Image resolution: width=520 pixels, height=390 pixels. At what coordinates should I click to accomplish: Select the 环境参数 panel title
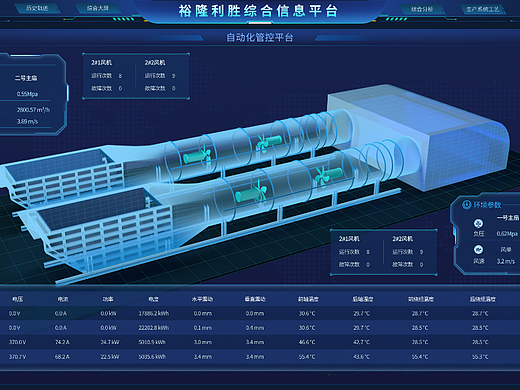point(487,205)
